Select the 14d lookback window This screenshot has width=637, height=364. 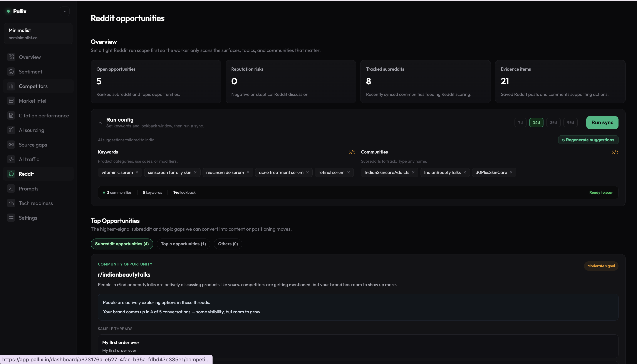536,122
